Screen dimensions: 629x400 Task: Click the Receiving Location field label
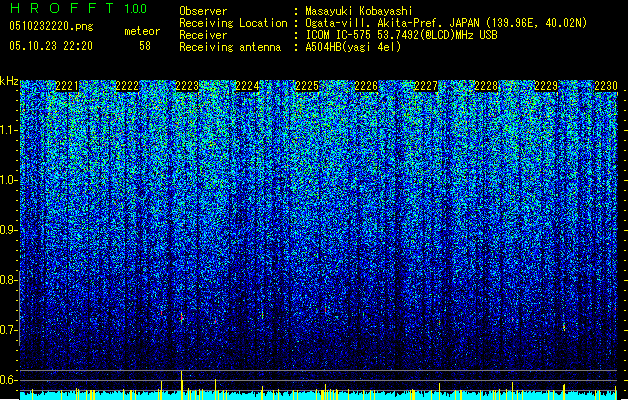point(233,23)
